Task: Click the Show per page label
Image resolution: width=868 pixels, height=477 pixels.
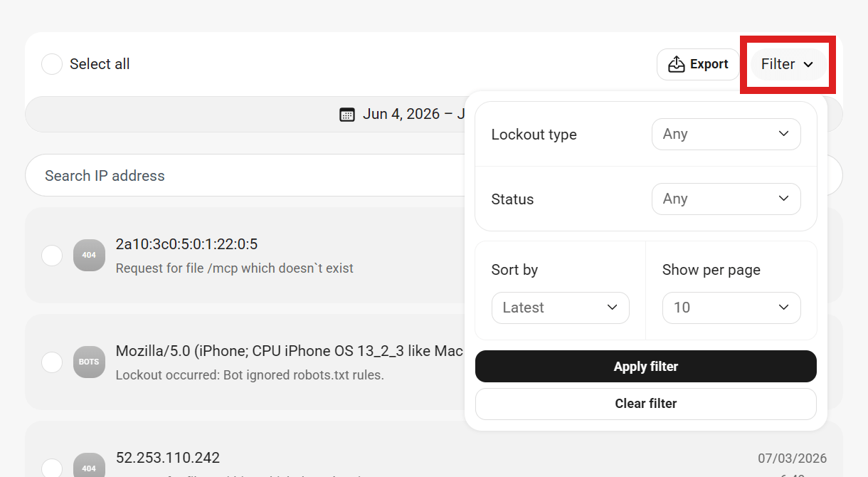Action: coord(711,270)
